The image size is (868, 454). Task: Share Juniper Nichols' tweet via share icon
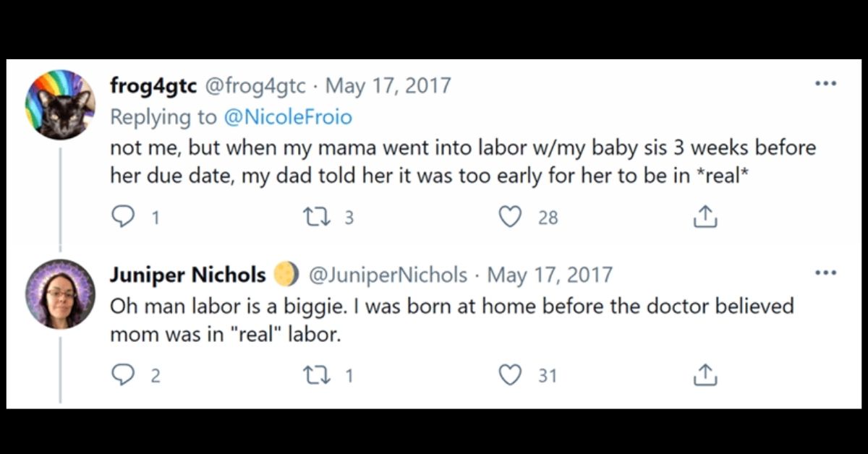pos(705,374)
